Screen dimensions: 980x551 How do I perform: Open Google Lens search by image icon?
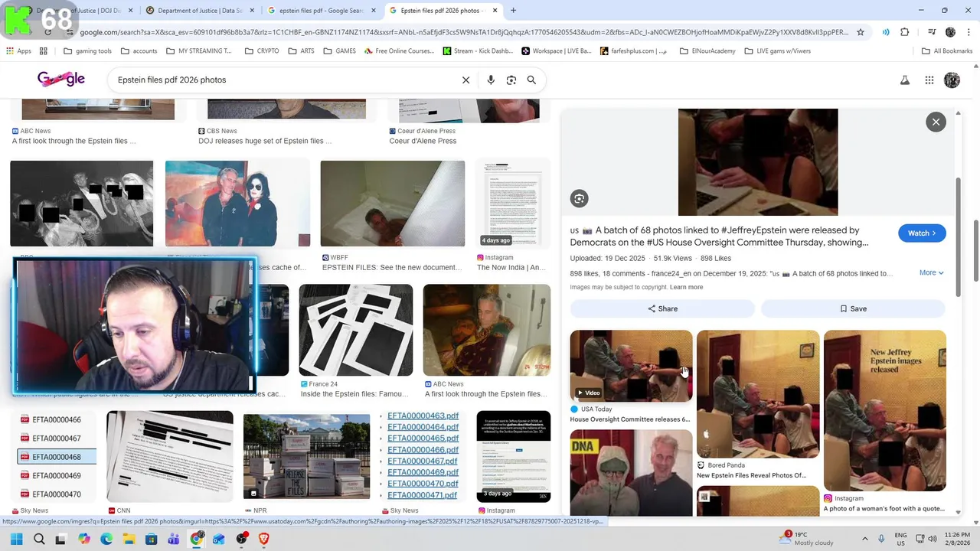[511, 80]
